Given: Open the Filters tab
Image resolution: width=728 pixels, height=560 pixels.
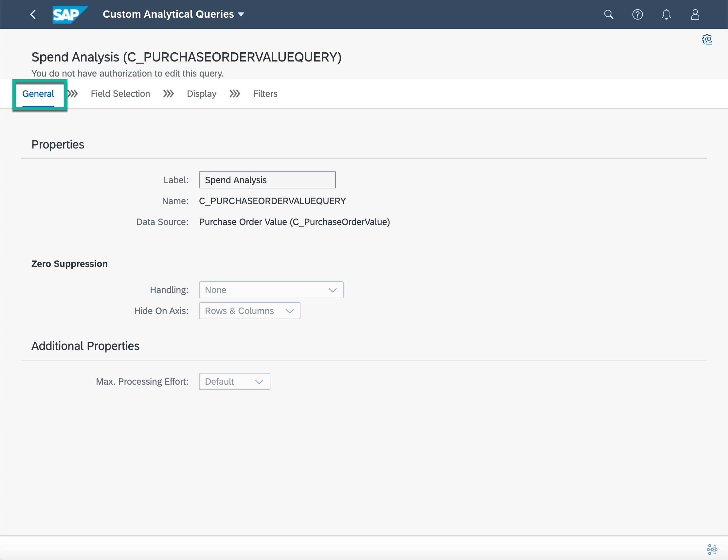Looking at the screenshot, I should [265, 94].
